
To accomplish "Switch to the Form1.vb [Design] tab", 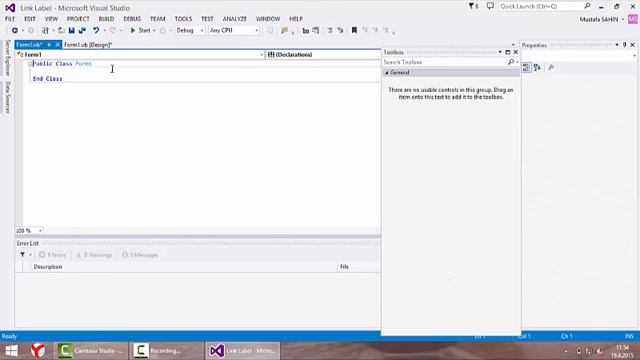I will tap(88, 45).
